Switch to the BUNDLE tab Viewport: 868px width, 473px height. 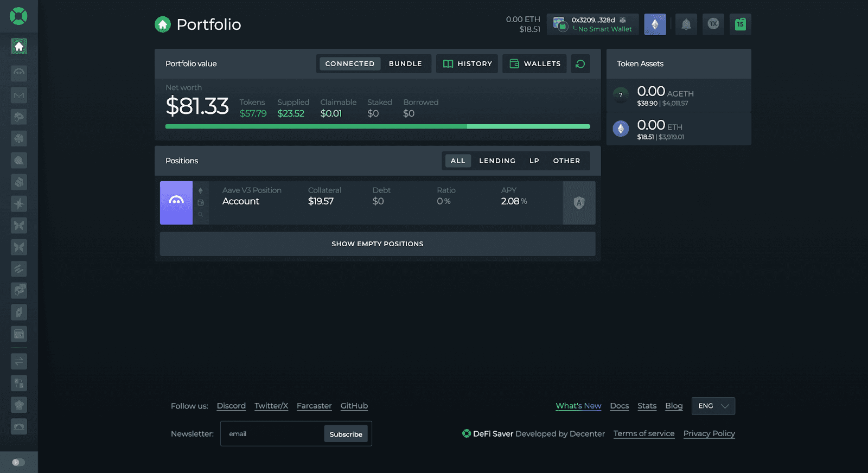(x=405, y=63)
